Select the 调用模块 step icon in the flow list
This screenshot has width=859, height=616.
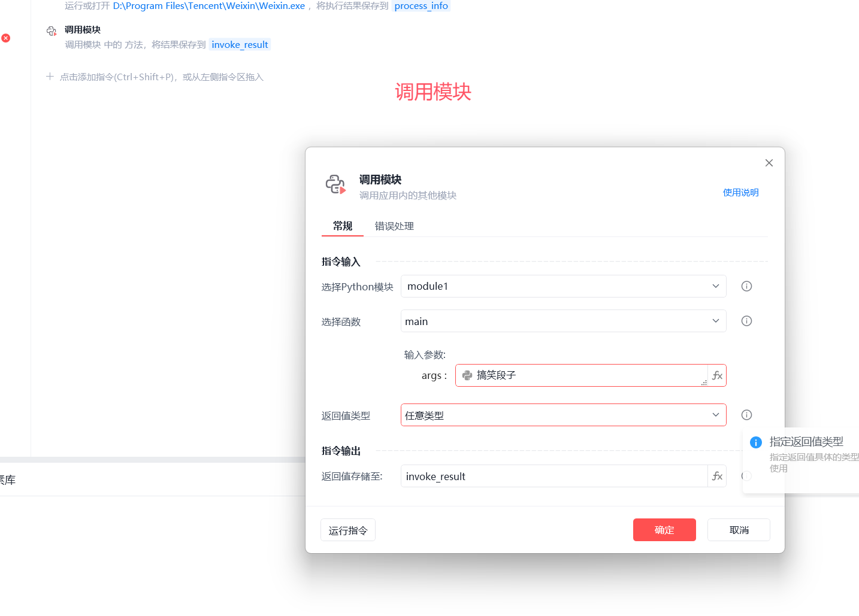point(52,31)
